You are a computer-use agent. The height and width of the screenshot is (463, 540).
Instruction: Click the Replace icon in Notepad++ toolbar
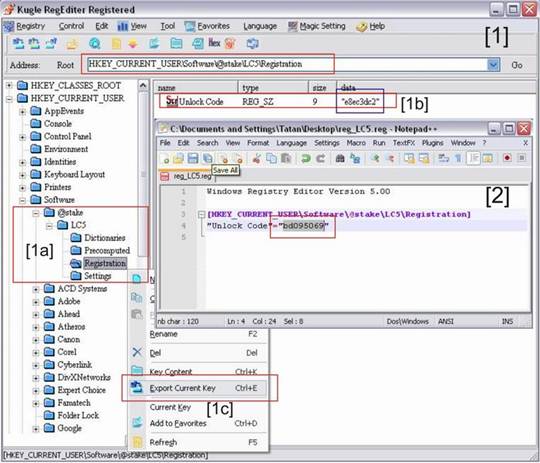pyautogui.click(x=355, y=158)
